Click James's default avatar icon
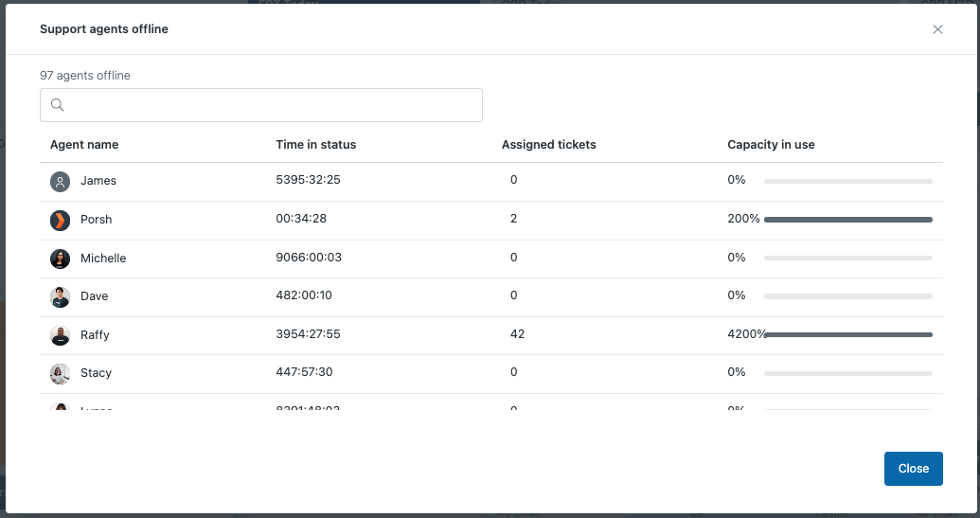980x518 pixels. [60, 181]
